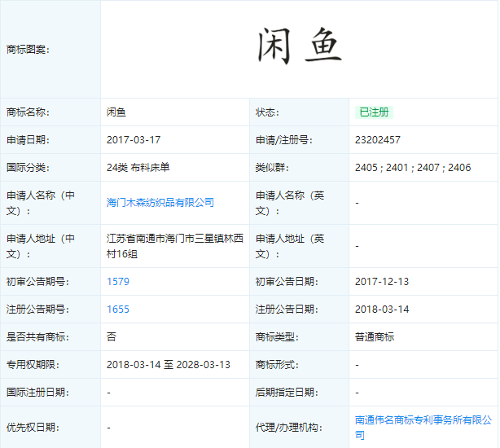The image size is (500, 448).
Task: Click the 类似群 label
Action: tap(272, 168)
